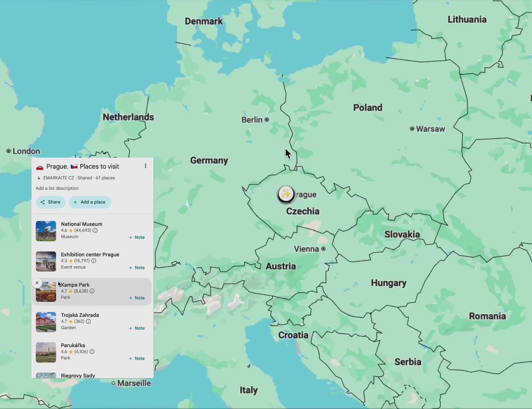This screenshot has width=532, height=409.
Task: Add a note to National Museum
Action: [136, 237]
